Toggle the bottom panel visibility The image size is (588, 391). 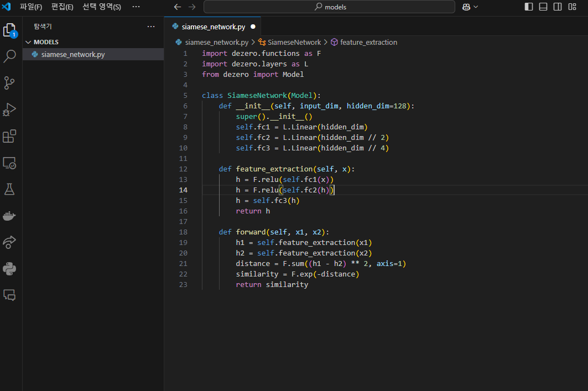543,7
